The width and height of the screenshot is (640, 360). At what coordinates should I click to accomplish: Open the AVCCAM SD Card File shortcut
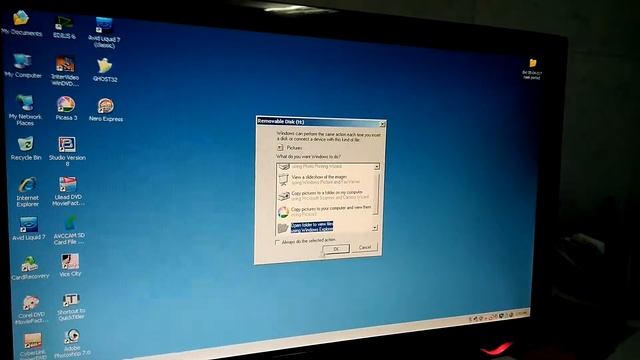(69, 230)
